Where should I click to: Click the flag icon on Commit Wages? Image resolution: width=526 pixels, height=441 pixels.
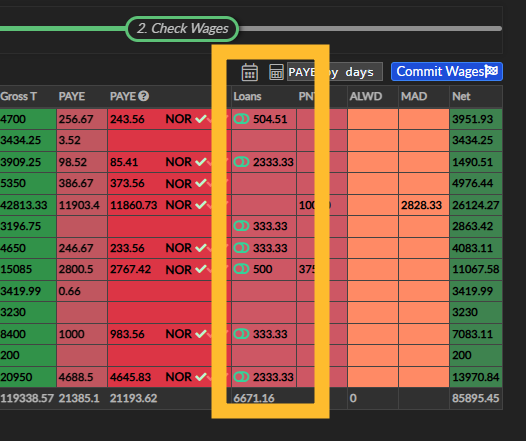click(491, 71)
